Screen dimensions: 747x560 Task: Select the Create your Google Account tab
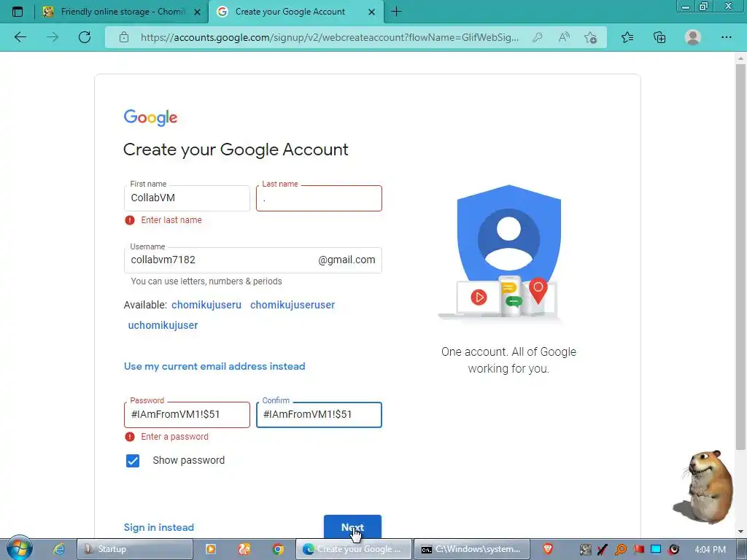tap(295, 12)
